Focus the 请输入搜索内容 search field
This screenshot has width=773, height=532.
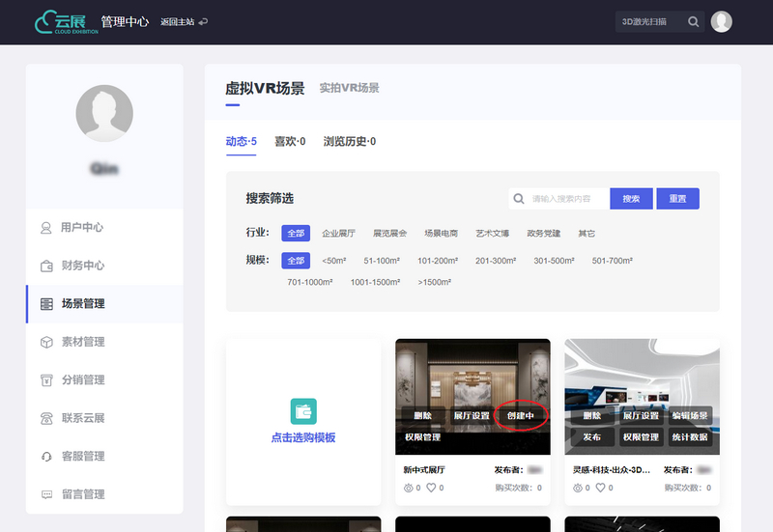pos(566,199)
